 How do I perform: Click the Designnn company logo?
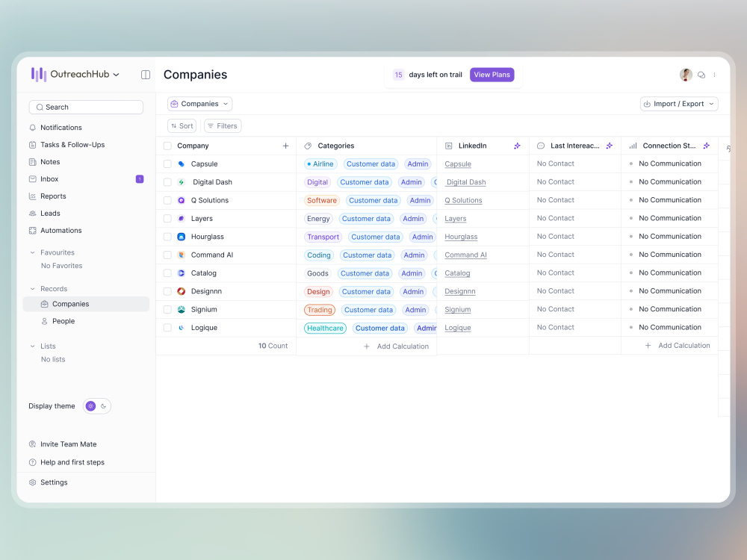tap(181, 291)
